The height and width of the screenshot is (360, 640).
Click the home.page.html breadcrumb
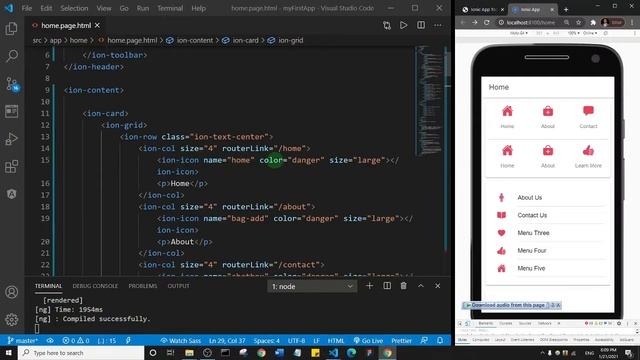pos(132,40)
